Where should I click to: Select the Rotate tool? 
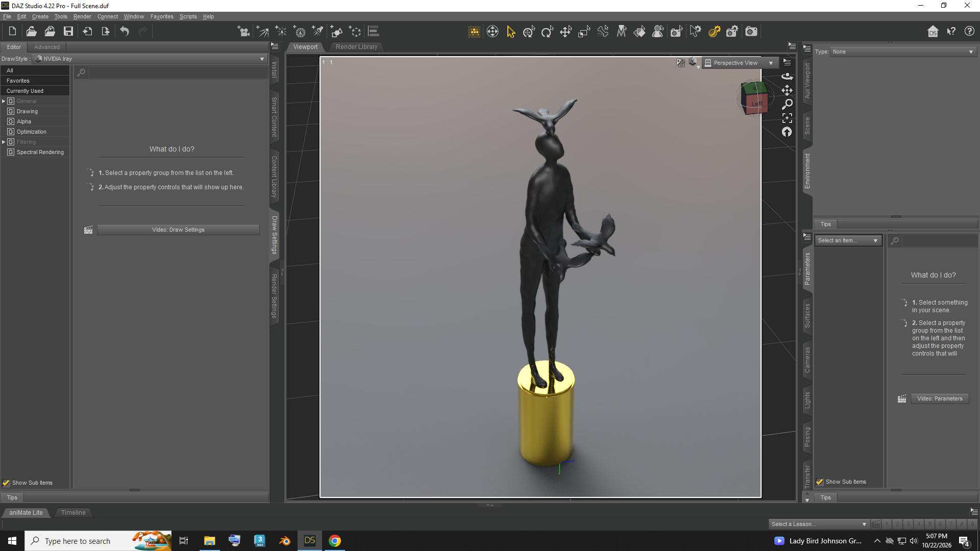547,32
